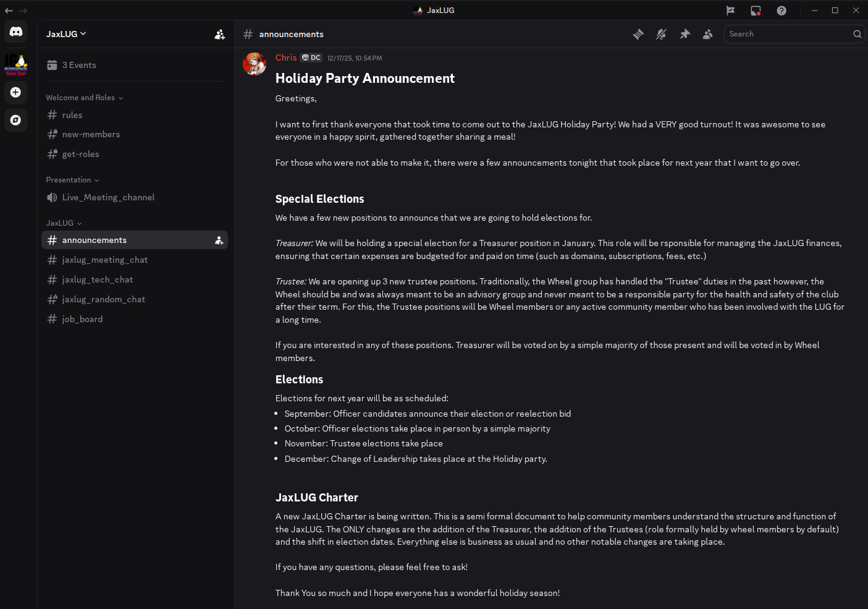The height and width of the screenshot is (609, 868).
Task: Open Discord direct messages home icon
Action: point(16,32)
